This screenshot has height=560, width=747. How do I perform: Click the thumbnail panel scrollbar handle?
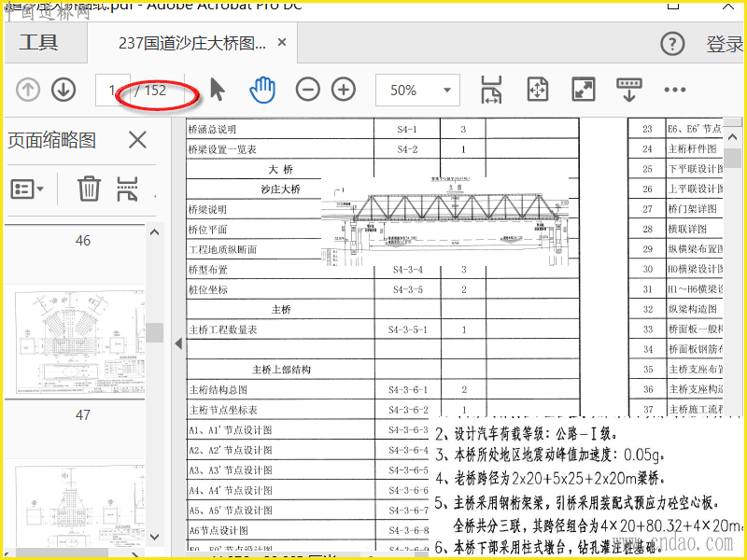(154, 332)
